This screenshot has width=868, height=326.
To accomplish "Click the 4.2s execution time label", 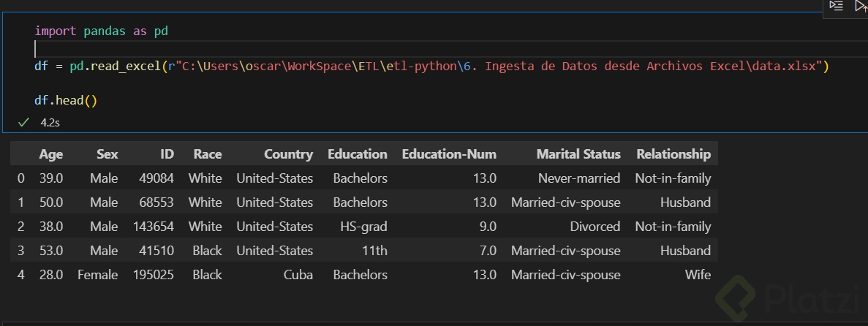I will [50, 123].
